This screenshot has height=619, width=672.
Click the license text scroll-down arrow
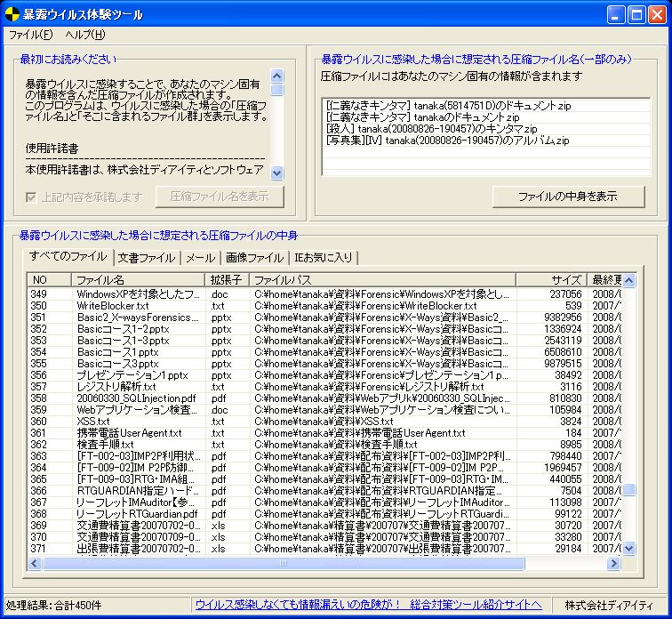(x=277, y=173)
